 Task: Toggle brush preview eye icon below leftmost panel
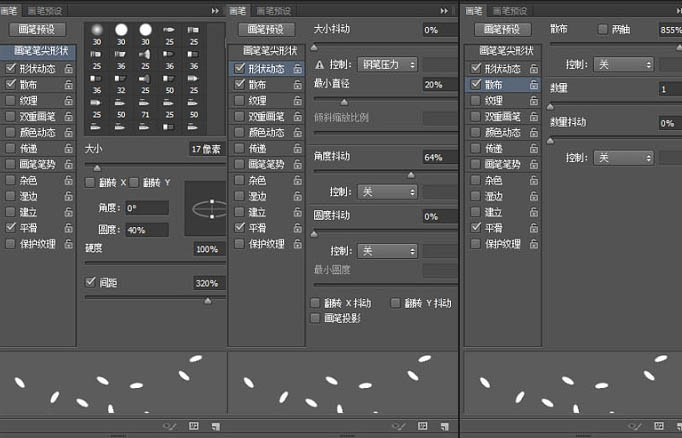click(x=169, y=426)
